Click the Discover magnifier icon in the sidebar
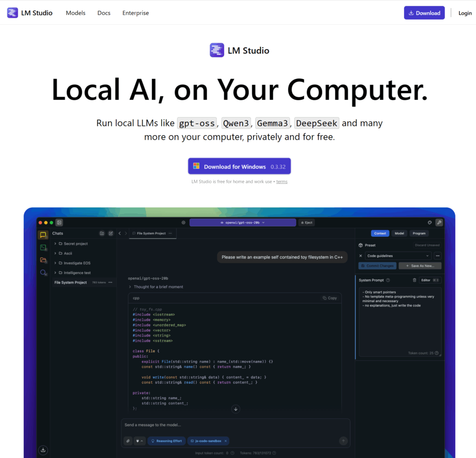476x458 pixels. click(x=43, y=272)
